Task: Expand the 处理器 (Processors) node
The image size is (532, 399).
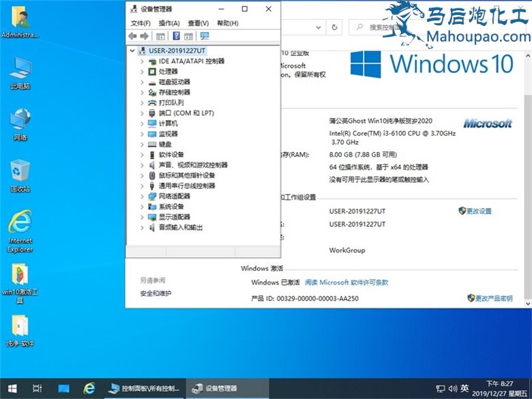Action: point(142,72)
